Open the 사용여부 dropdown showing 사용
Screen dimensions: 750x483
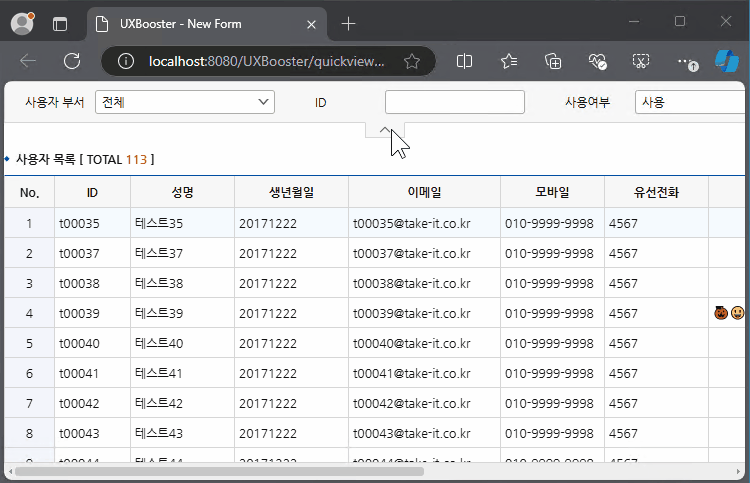point(690,102)
